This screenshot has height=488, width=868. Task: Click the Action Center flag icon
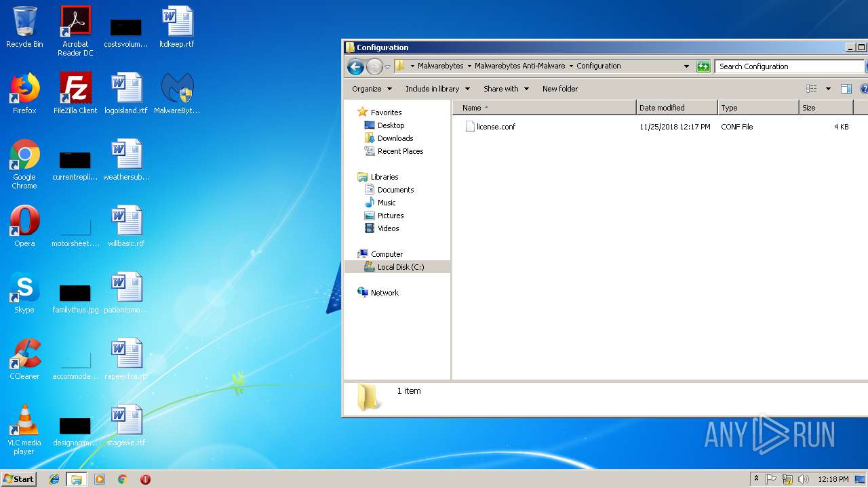[771, 479]
